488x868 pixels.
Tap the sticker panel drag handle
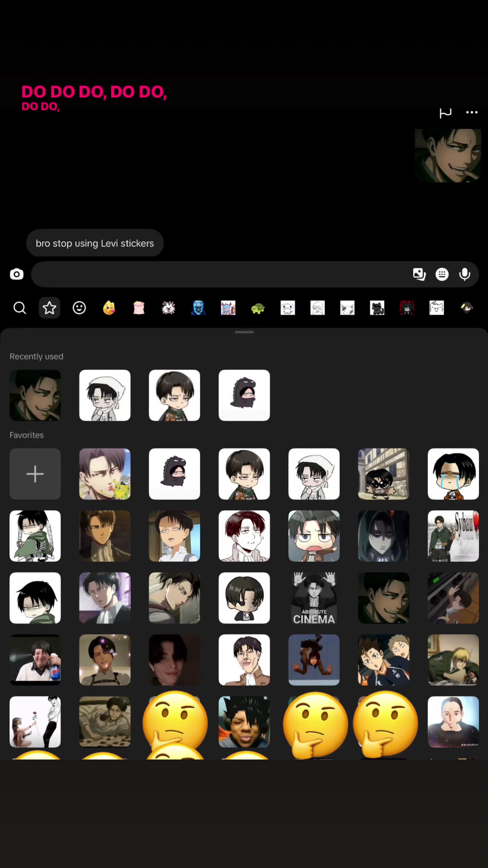(244, 332)
